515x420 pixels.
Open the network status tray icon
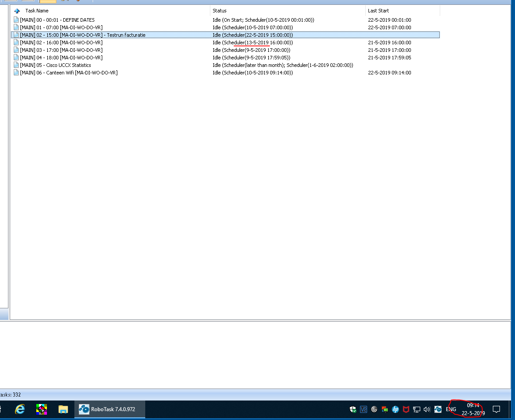point(417,409)
